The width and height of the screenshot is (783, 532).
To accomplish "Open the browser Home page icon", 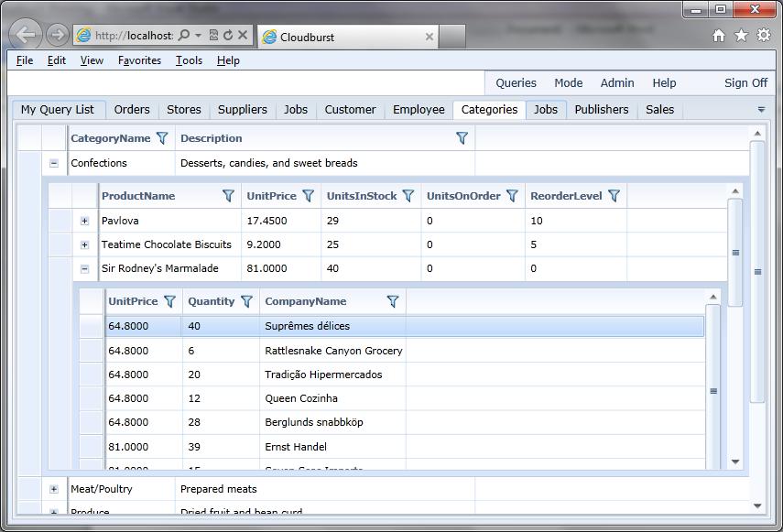I will (719, 36).
